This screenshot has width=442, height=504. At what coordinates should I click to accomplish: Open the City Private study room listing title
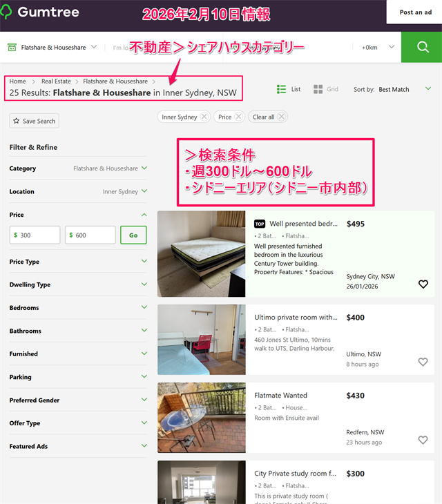click(295, 474)
